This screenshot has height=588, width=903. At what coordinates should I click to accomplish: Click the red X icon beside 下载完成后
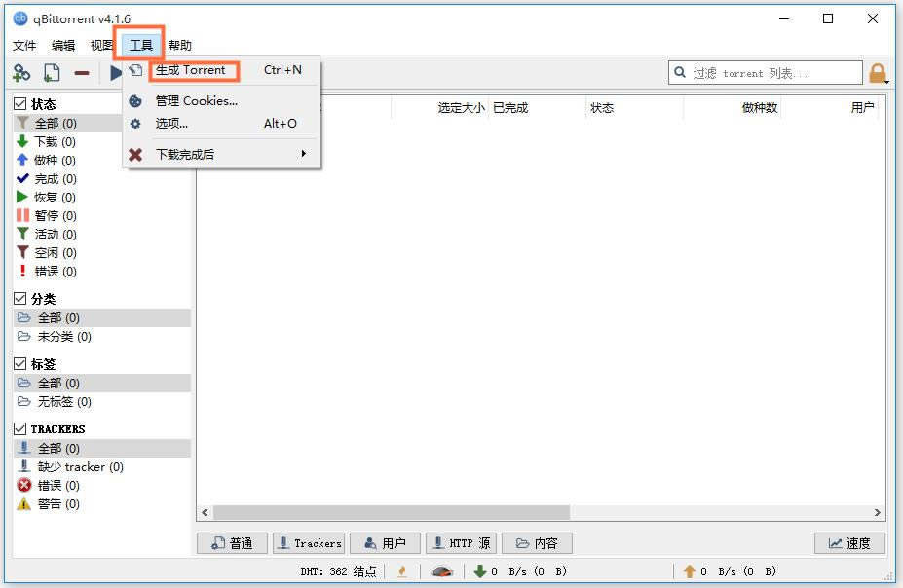tap(135, 154)
